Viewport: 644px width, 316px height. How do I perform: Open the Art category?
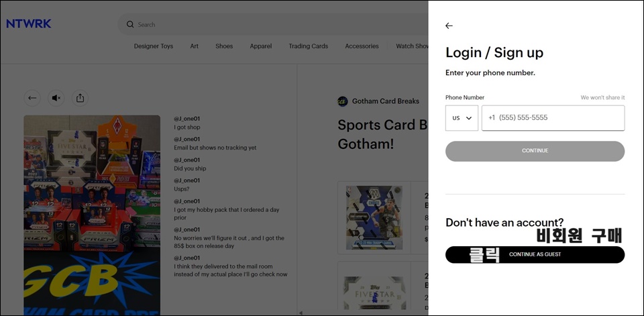click(195, 46)
